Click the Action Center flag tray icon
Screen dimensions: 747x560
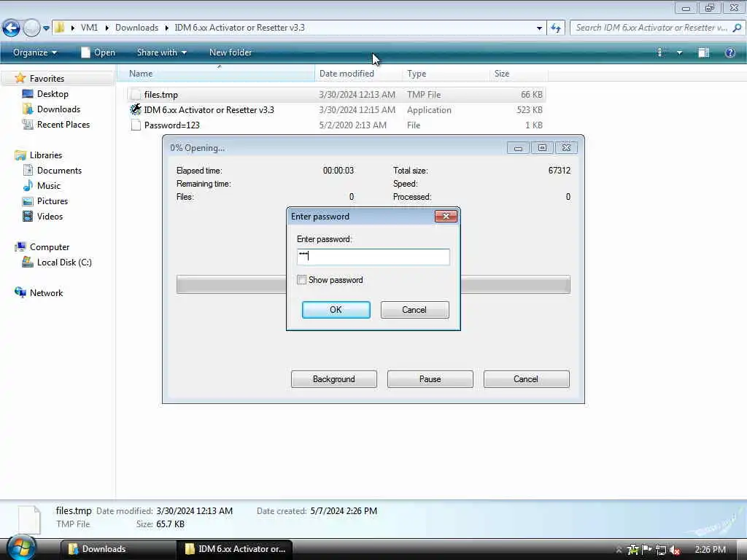click(x=646, y=550)
